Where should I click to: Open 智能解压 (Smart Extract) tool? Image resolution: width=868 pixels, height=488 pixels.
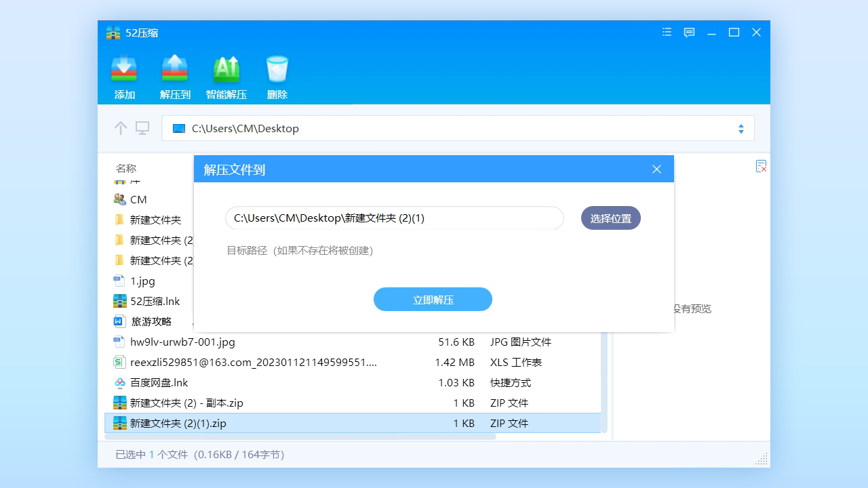226,75
